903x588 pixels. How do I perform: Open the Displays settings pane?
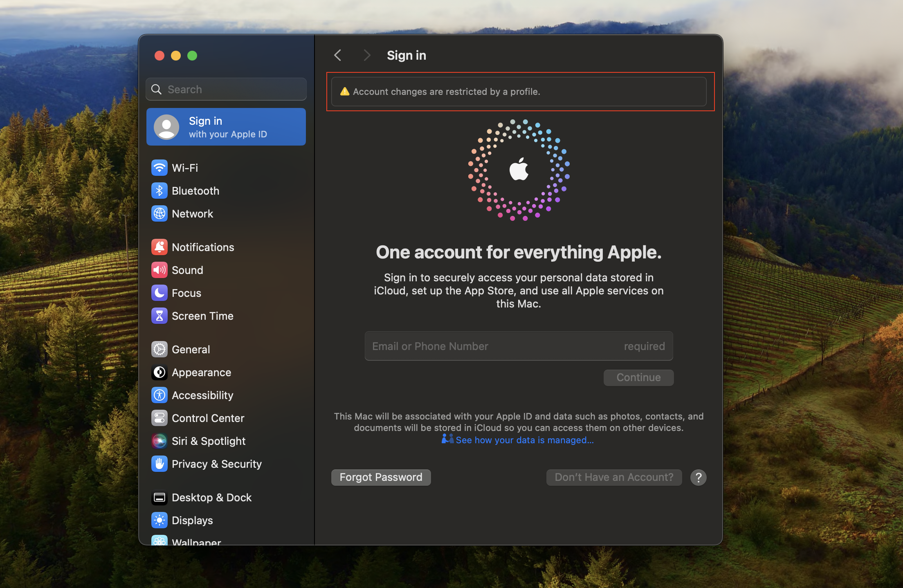click(x=226, y=520)
